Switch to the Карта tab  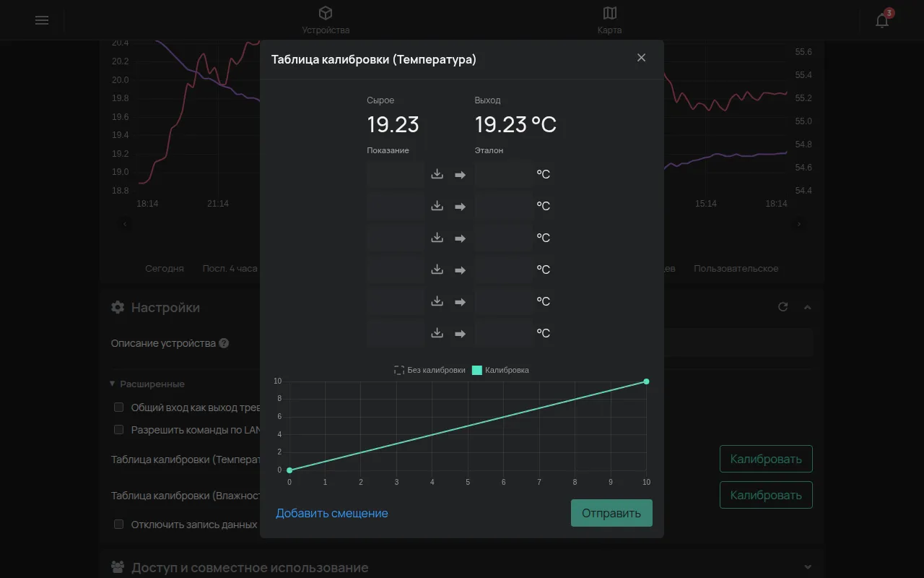click(x=610, y=20)
